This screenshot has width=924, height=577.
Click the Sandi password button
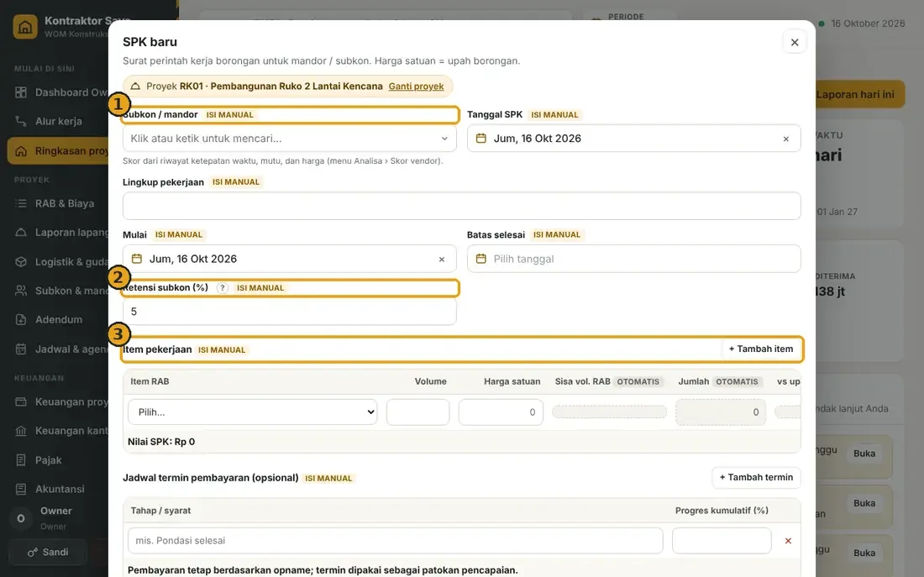pos(48,553)
